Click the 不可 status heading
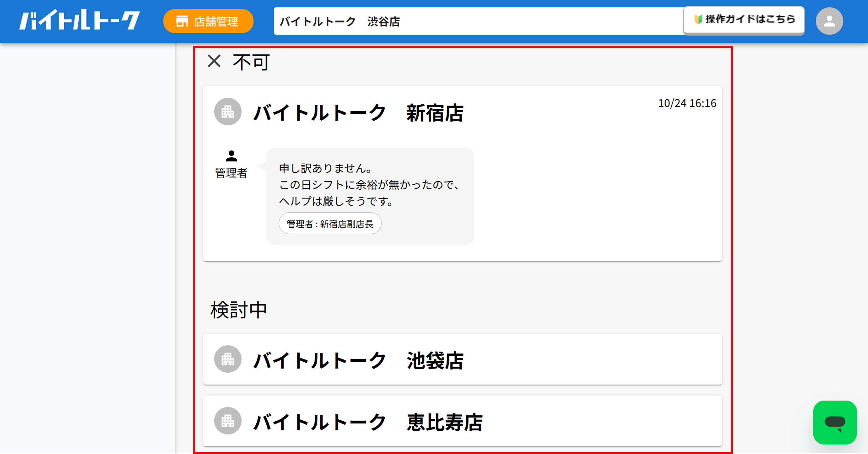The width and height of the screenshot is (868, 454). pyautogui.click(x=251, y=62)
